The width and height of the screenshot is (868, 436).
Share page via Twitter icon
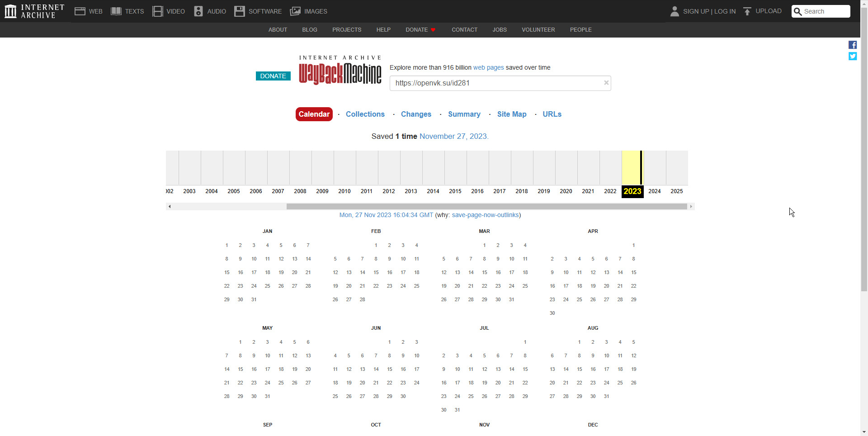(x=853, y=56)
